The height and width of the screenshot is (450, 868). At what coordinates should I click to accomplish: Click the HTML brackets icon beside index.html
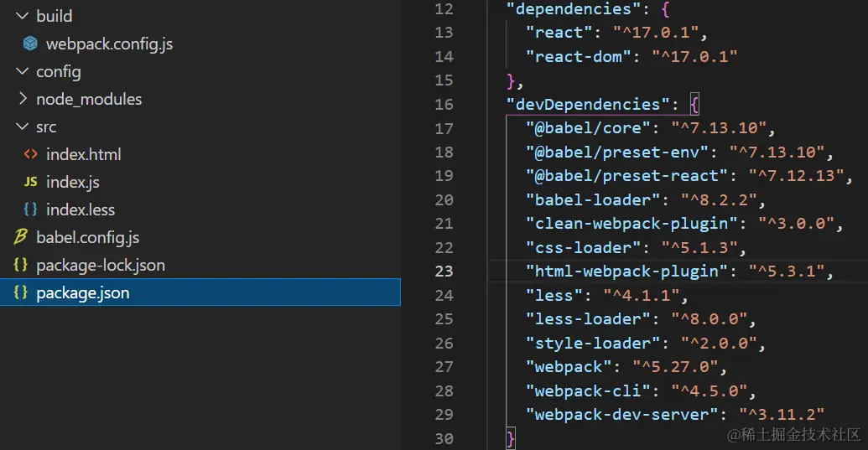click(x=30, y=153)
